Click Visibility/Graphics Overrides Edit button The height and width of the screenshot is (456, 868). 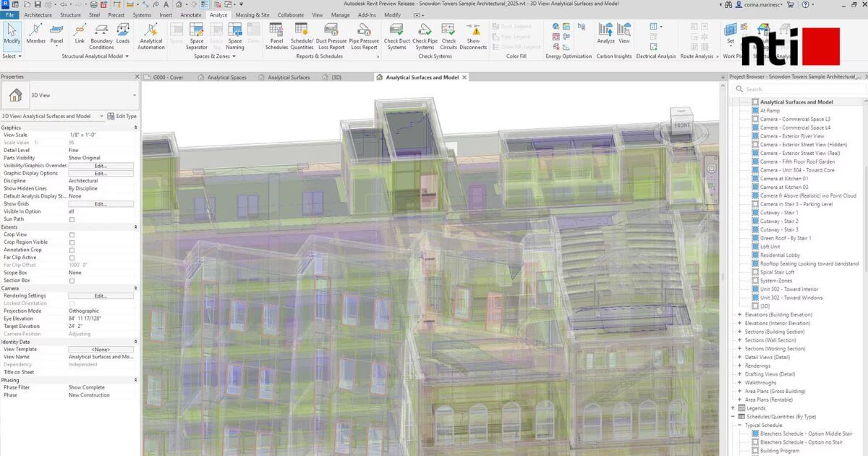coord(101,166)
